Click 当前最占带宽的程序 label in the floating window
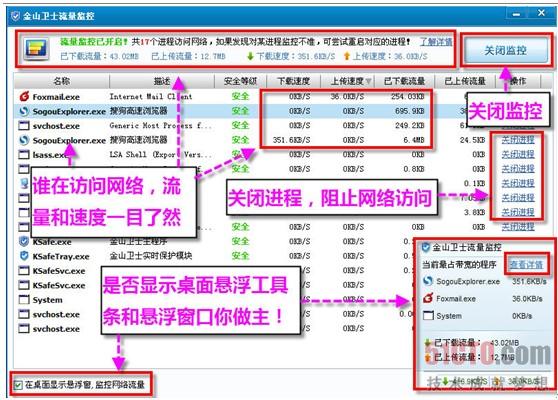This screenshot has width=558, height=400. coord(459,264)
